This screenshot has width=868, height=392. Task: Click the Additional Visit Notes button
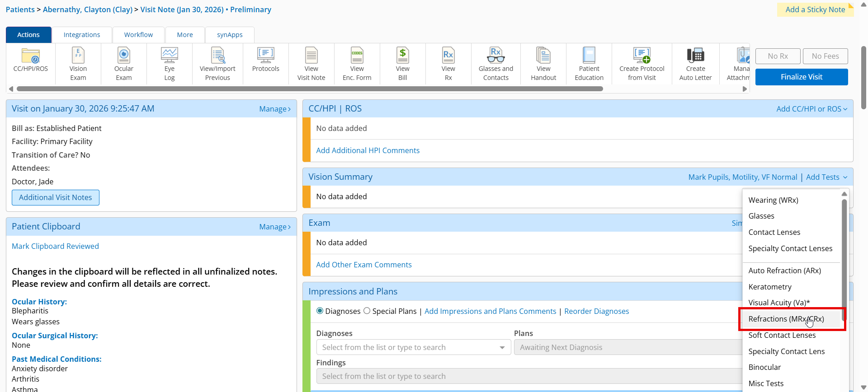[x=56, y=197]
